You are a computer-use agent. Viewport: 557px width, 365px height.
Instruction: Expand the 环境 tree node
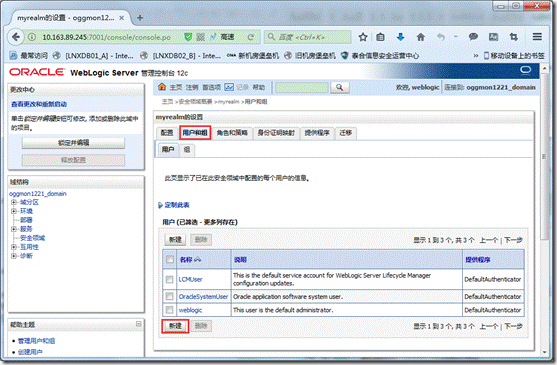14,211
